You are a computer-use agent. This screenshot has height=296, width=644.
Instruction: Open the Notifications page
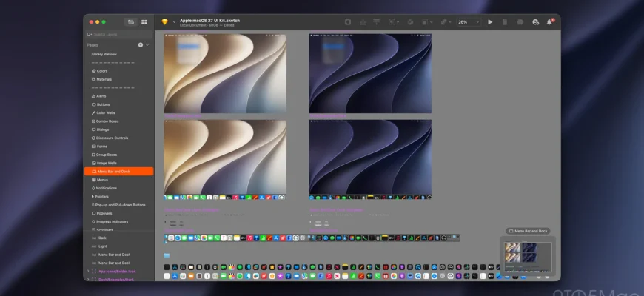(x=118, y=188)
